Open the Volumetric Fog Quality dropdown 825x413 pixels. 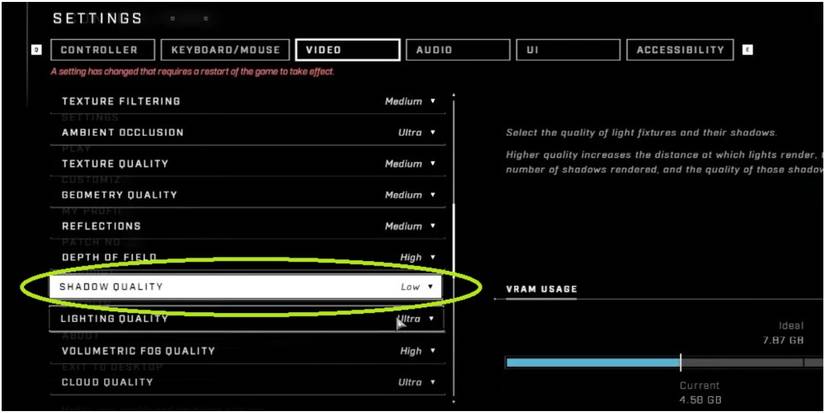(x=433, y=351)
